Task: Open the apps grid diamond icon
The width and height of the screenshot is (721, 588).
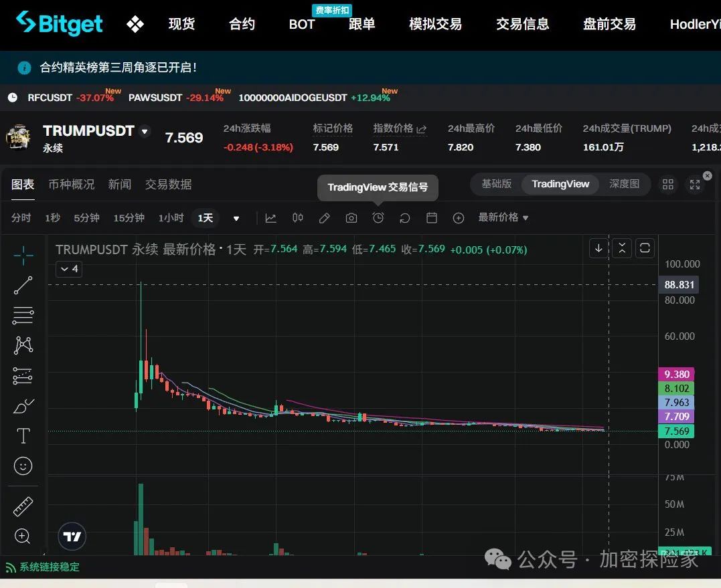Action: coord(135,24)
